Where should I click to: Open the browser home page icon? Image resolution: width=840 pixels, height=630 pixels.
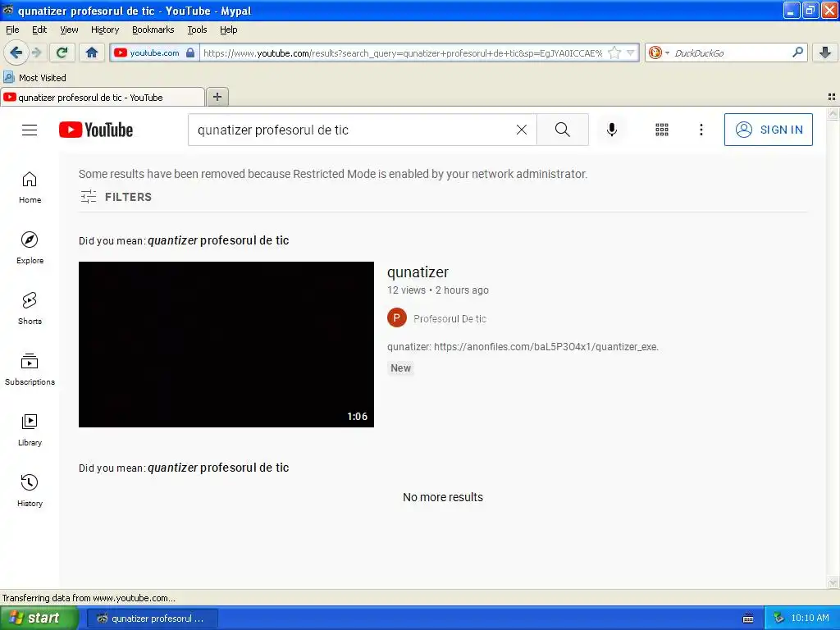92,52
